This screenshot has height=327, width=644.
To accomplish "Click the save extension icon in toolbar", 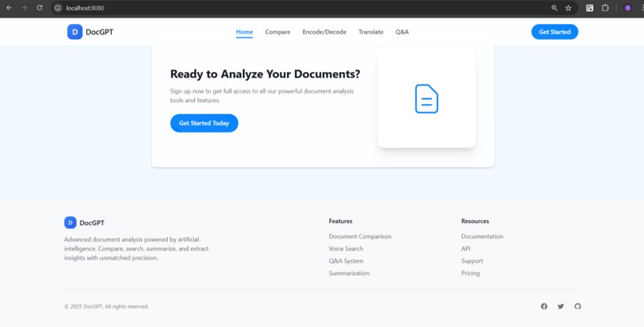I will (590, 8).
